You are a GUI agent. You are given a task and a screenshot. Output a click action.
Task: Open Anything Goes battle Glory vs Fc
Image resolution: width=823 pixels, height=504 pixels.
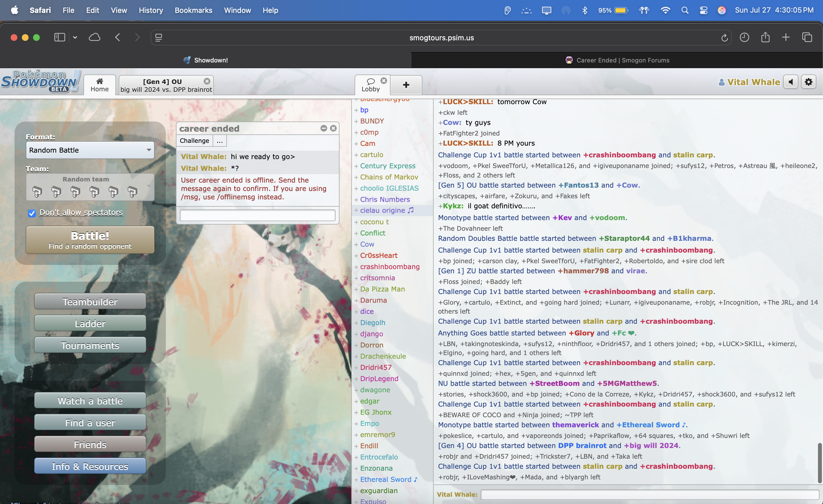537,333
